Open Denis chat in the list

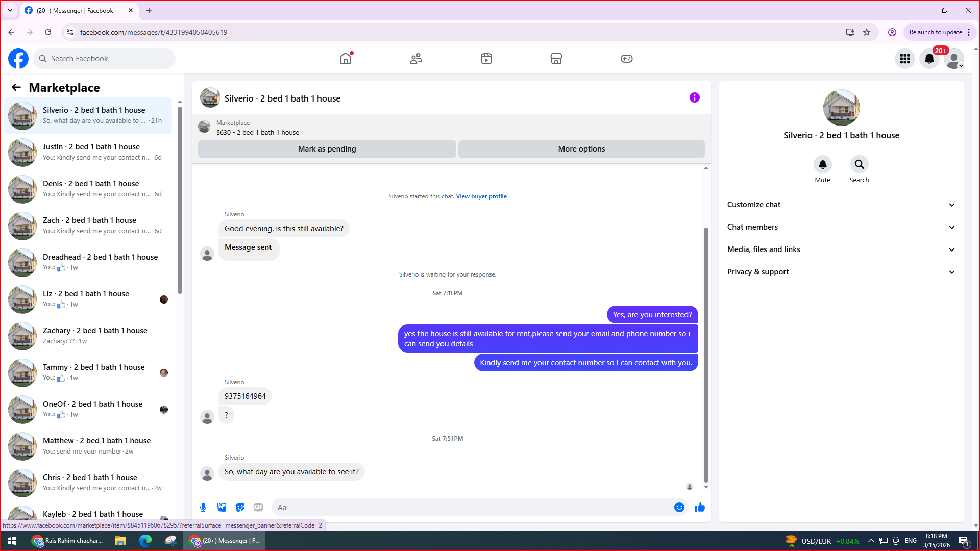(x=88, y=189)
